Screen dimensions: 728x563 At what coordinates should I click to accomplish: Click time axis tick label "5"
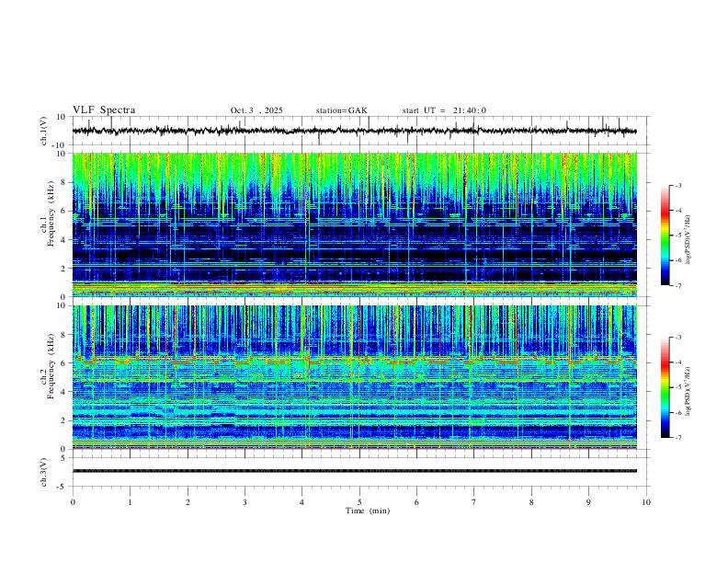pyautogui.click(x=359, y=502)
